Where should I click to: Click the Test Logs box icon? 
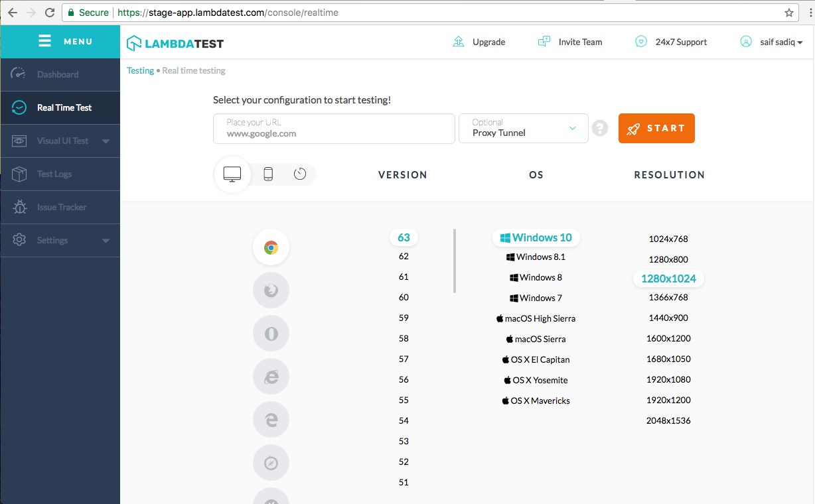[19, 174]
